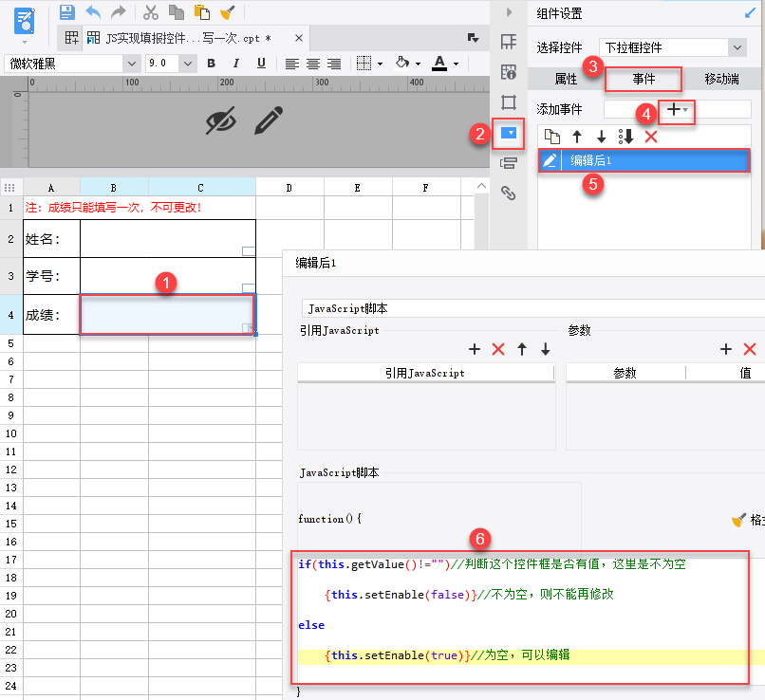The image size is (765, 700).
Task: Move 引用JavaScript entry down
Action: [x=546, y=349]
